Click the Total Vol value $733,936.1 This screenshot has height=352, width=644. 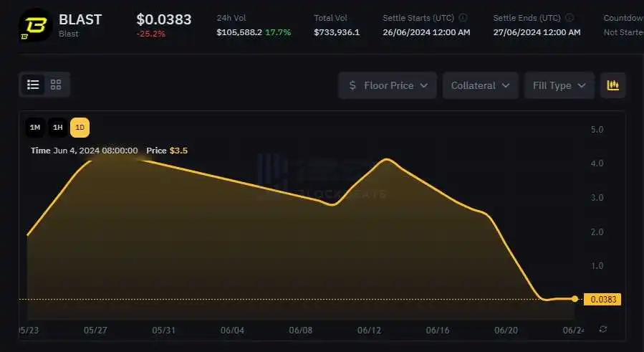click(x=337, y=32)
